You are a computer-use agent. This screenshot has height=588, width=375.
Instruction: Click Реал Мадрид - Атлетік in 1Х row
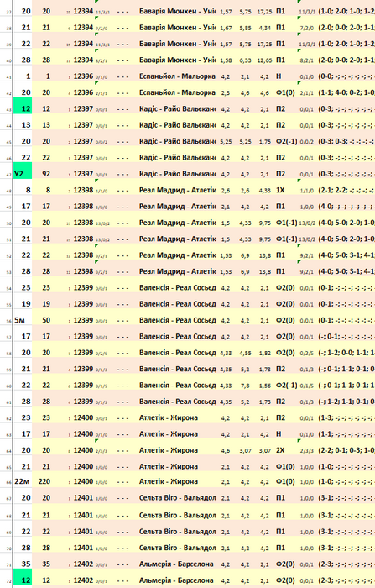[x=177, y=190]
